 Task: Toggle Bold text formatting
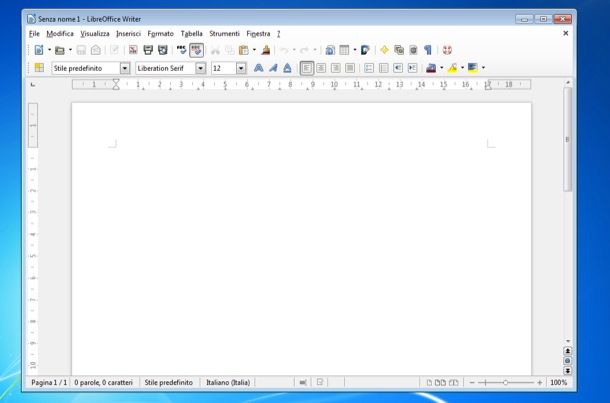(258, 68)
